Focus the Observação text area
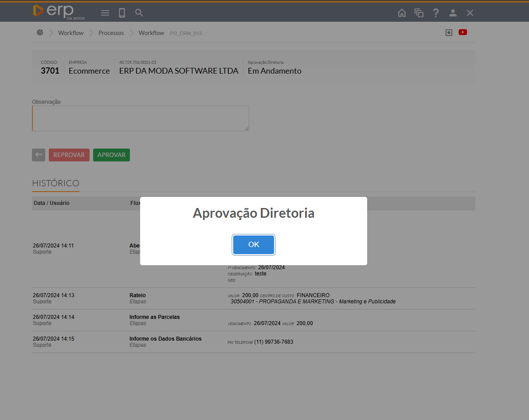The image size is (529, 420). [x=141, y=118]
